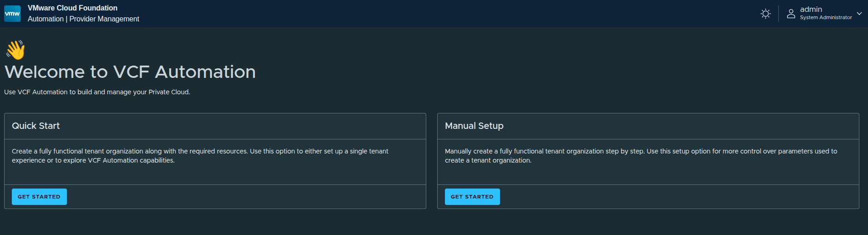This screenshot has width=868, height=235.
Task: Click Automation | Provider Management subtitle
Action: point(83,19)
